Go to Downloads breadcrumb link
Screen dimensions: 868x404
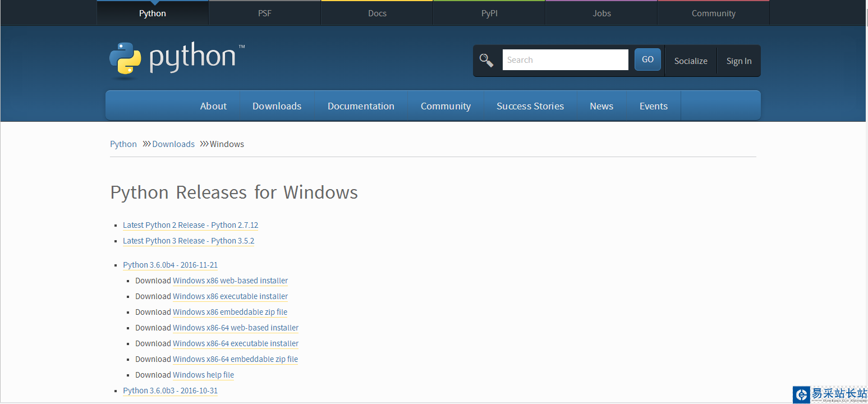pos(173,144)
